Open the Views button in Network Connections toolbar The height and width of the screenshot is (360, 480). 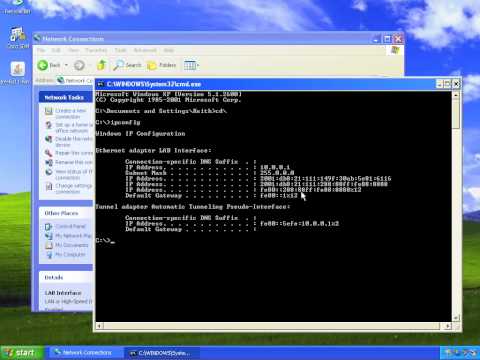click(x=191, y=65)
